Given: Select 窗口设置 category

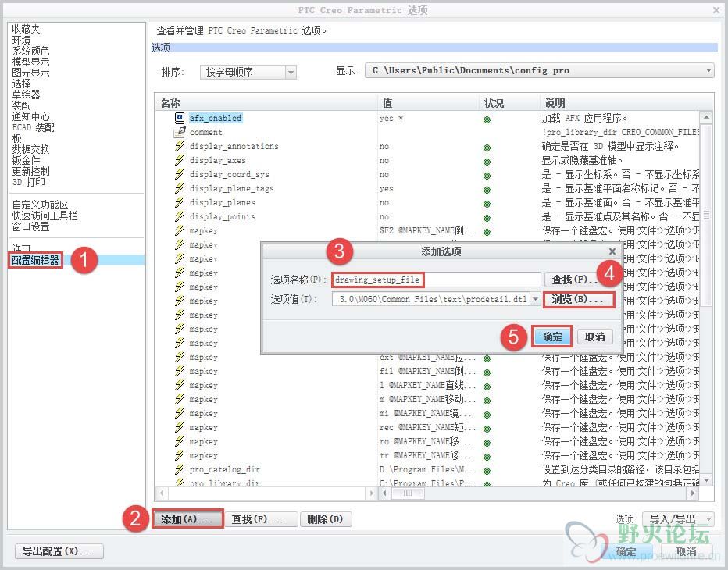Looking at the screenshot, I should pyautogui.click(x=30, y=226).
